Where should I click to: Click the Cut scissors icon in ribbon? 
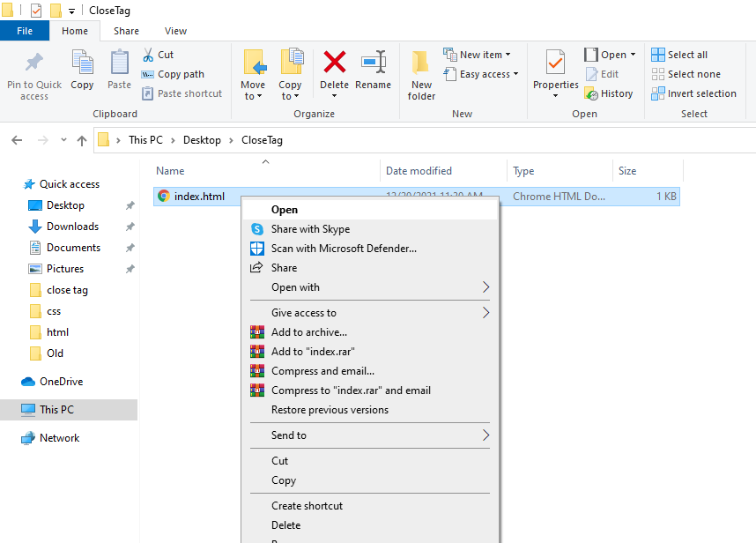(148, 55)
